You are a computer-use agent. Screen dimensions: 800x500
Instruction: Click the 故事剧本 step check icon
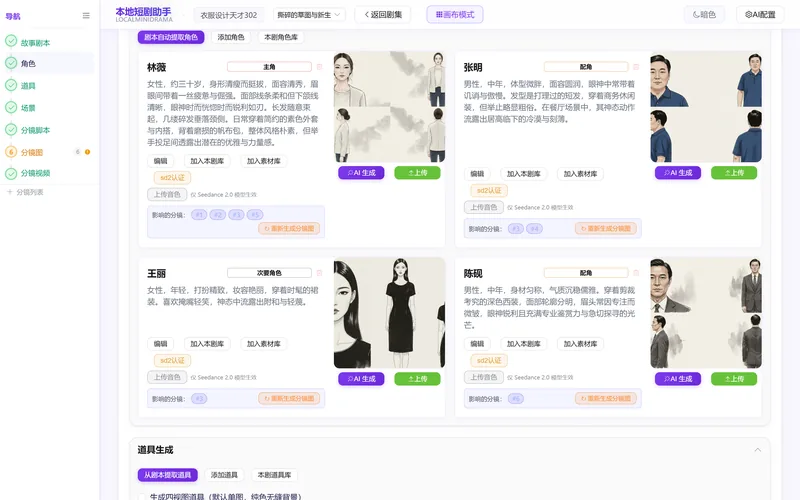point(11,41)
